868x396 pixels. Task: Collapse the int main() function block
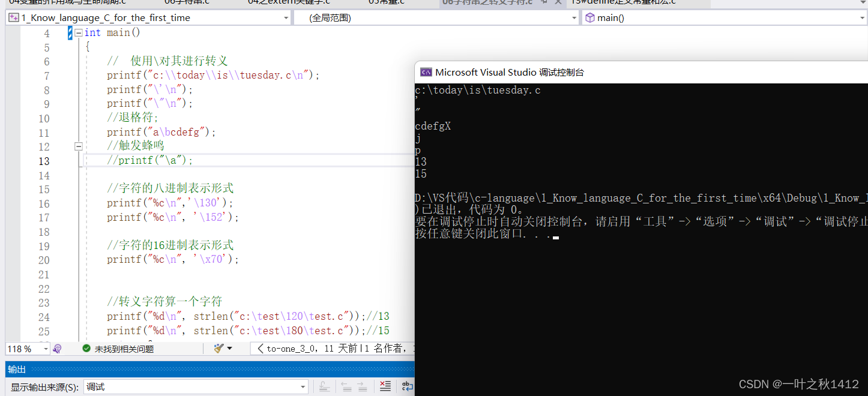tap(78, 33)
